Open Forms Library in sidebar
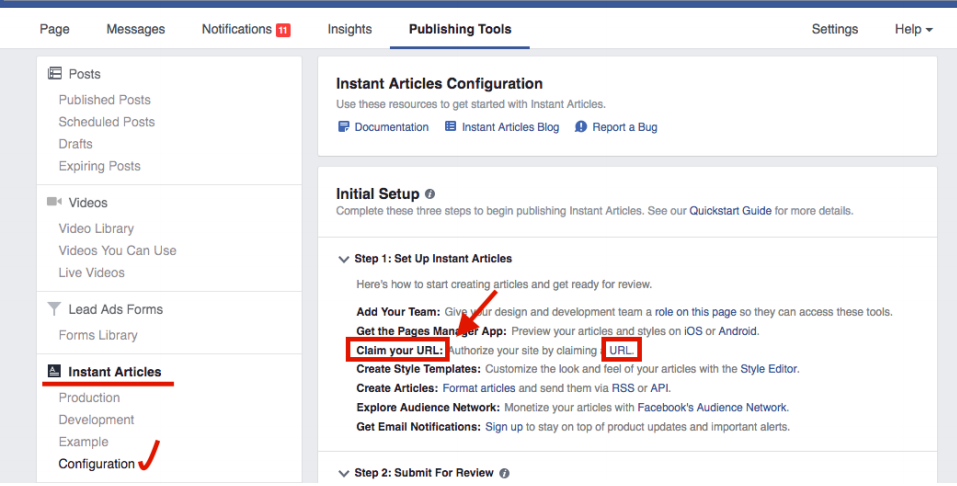The height and width of the screenshot is (486, 957). point(98,335)
